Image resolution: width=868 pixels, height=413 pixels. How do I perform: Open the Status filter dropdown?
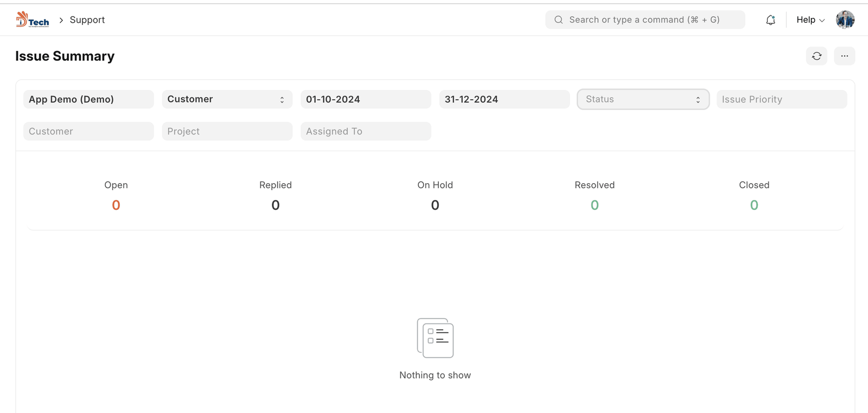point(643,99)
